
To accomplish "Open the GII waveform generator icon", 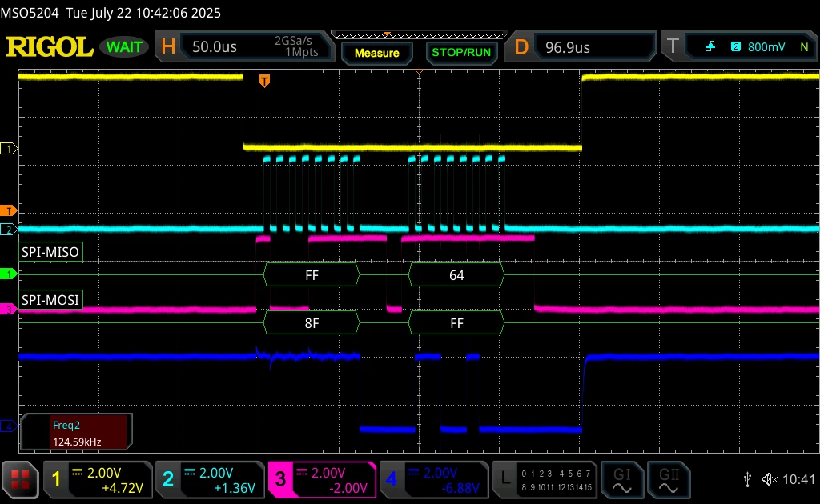I will pyautogui.click(x=669, y=480).
